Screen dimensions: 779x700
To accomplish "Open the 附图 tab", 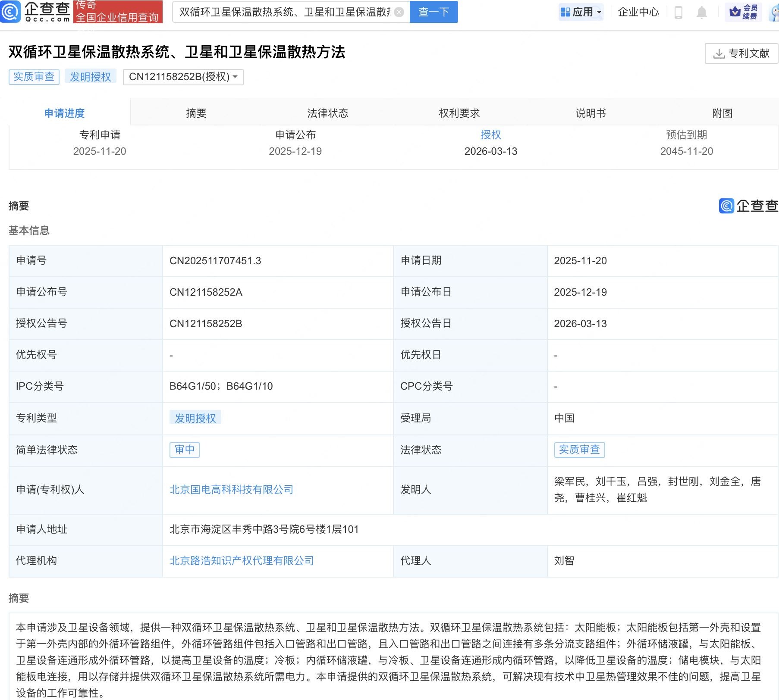I will click(x=722, y=113).
